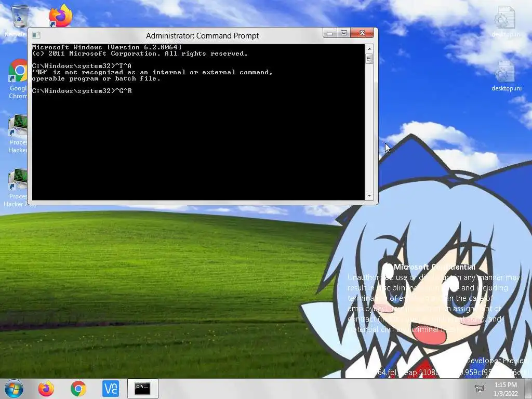Image resolution: width=532 pixels, height=399 pixels.
Task: Click the Windows Start orb
Action: [14, 389]
